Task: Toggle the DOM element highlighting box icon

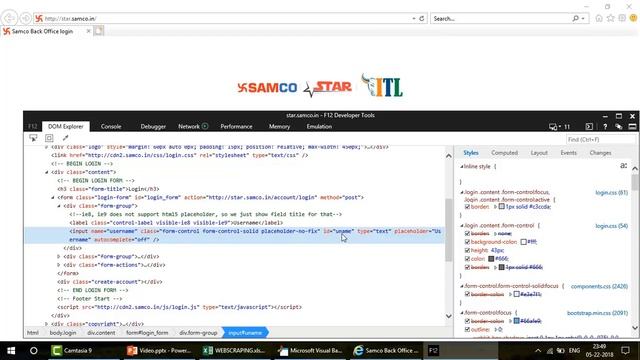Action: click(49, 138)
